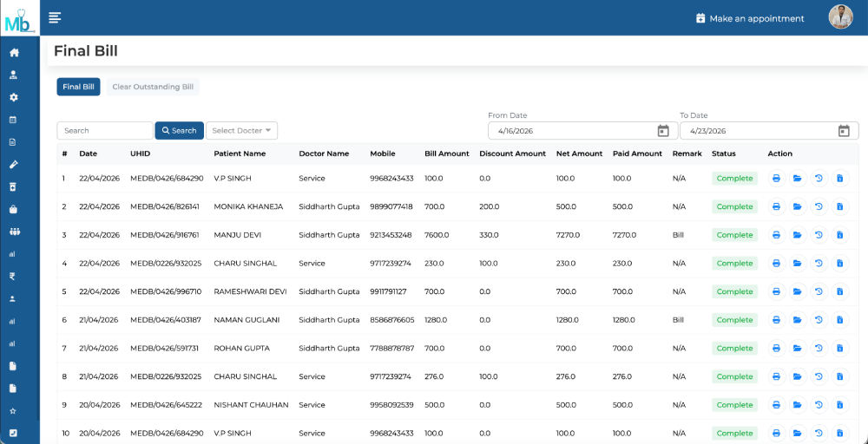
Task: Switch to the Final Bill tab
Action: coord(79,87)
